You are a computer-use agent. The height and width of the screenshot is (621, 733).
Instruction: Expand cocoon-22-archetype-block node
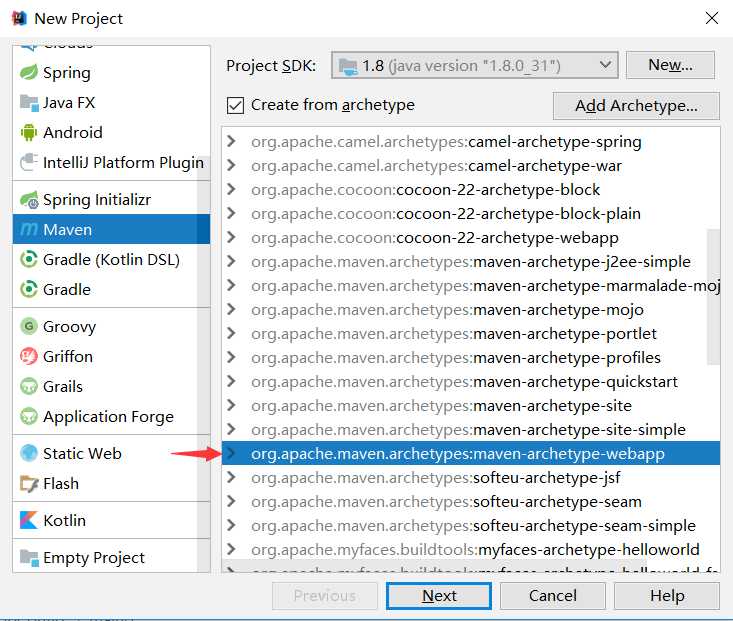(x=231, y=189)
